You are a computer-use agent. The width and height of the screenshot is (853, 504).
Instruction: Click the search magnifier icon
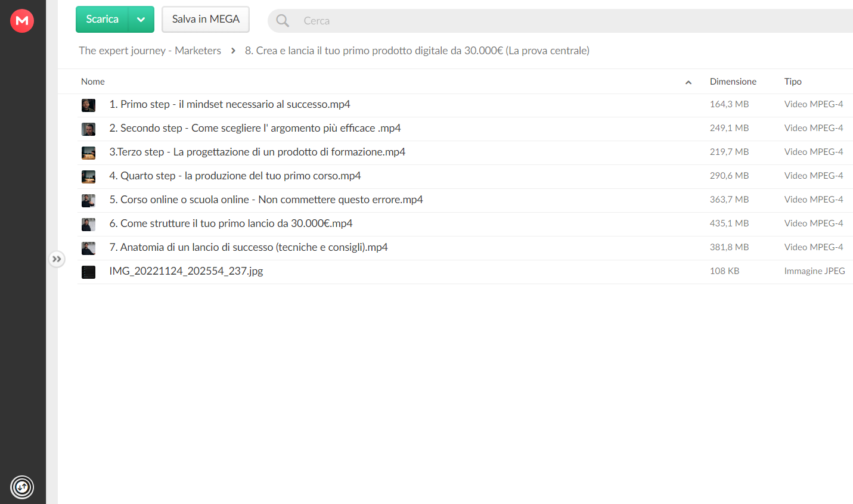[283, 21]
